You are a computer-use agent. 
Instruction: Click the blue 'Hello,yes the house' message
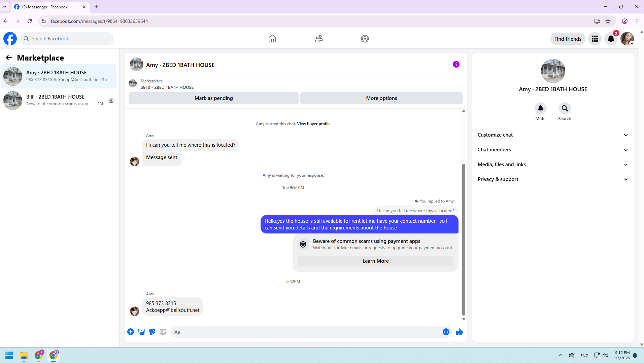359,224
